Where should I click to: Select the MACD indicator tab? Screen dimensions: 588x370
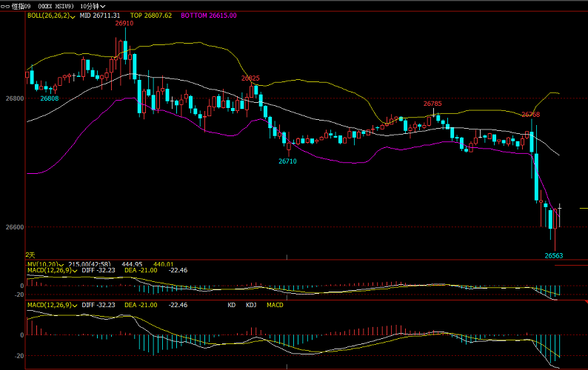coord(275,305)
